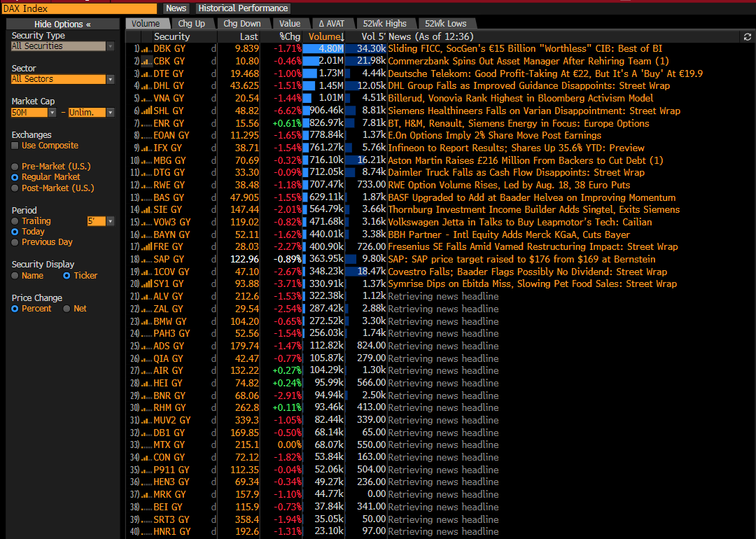
Task: Set Security Display to Ticker
Action: pyautogui.click(x=66, y=276)
